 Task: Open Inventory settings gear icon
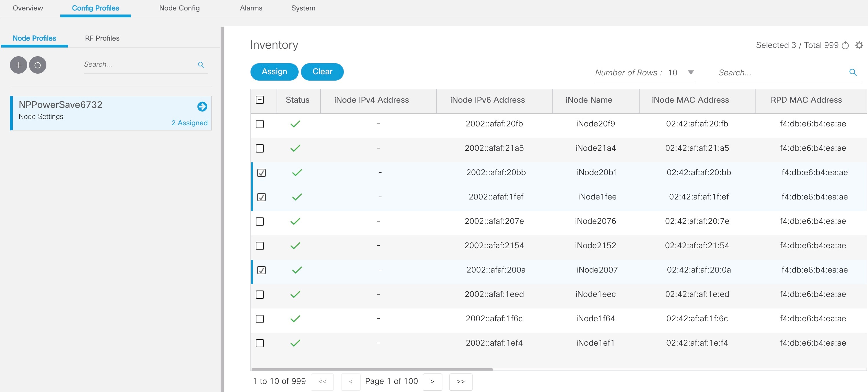(859, 45)
